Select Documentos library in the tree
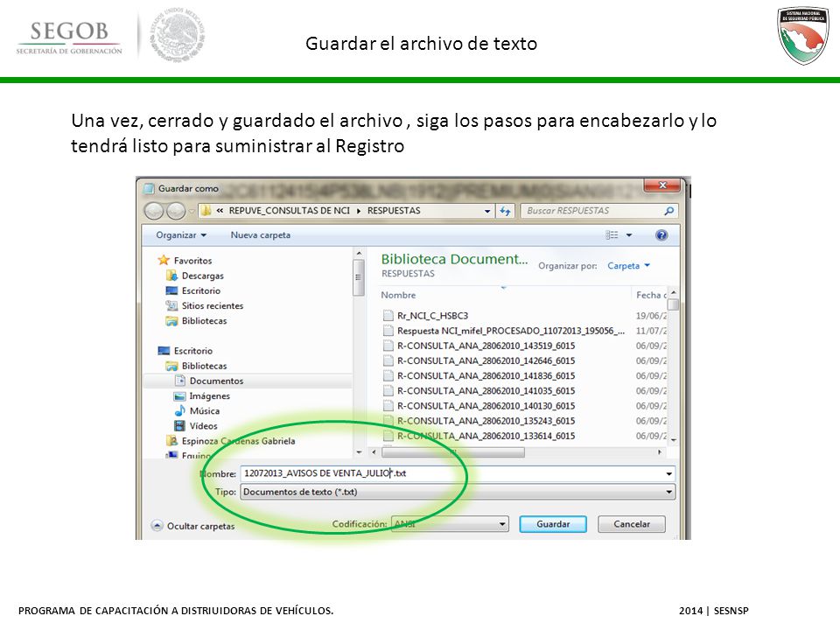 (x=209, y=381)
